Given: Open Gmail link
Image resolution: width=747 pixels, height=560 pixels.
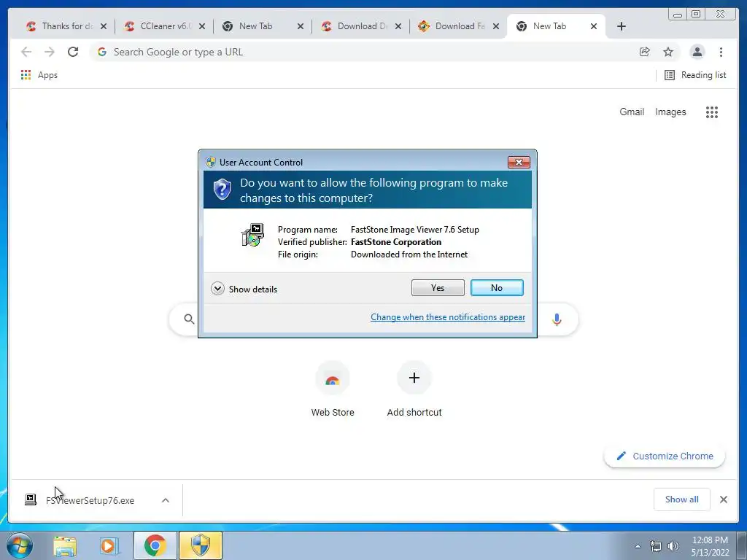Looking at the screenshot, I should tap(632, 112).
